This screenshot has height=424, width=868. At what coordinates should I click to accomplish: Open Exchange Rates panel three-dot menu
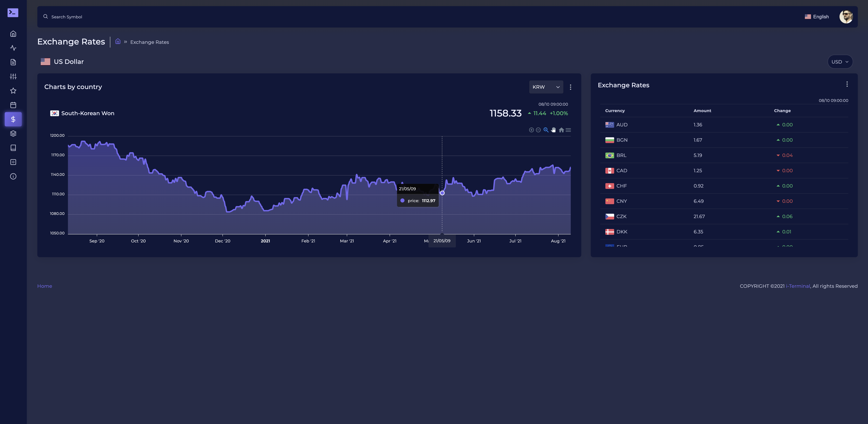847,84
